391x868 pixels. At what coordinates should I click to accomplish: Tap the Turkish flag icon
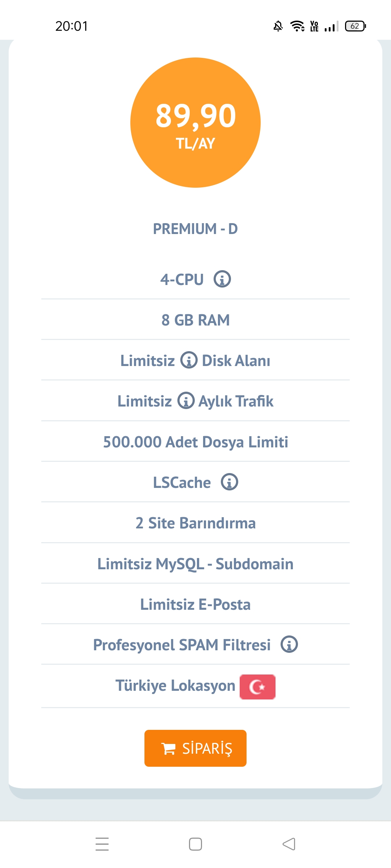pos(257,687)
